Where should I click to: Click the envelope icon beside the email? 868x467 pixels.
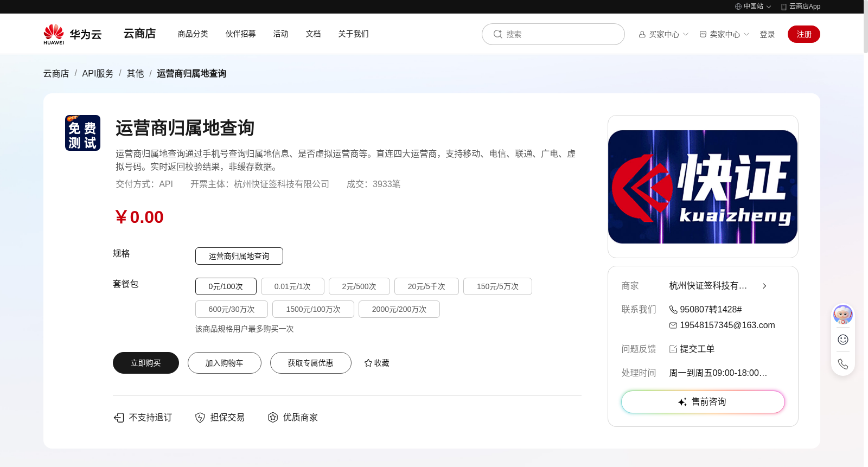(x=673, y=325)
